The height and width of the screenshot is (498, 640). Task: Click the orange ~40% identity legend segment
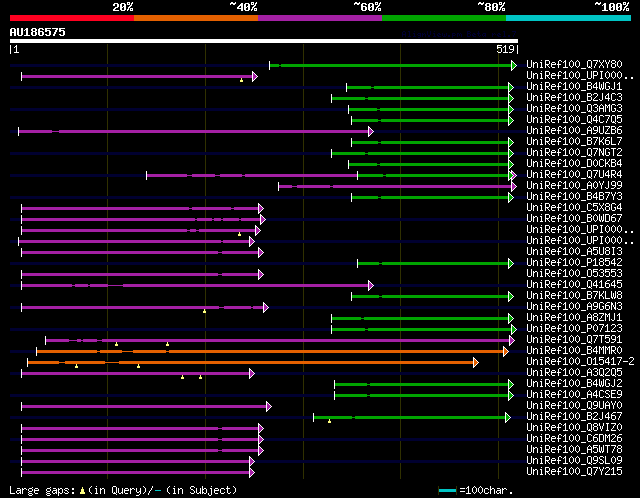[x=196, y=18]
